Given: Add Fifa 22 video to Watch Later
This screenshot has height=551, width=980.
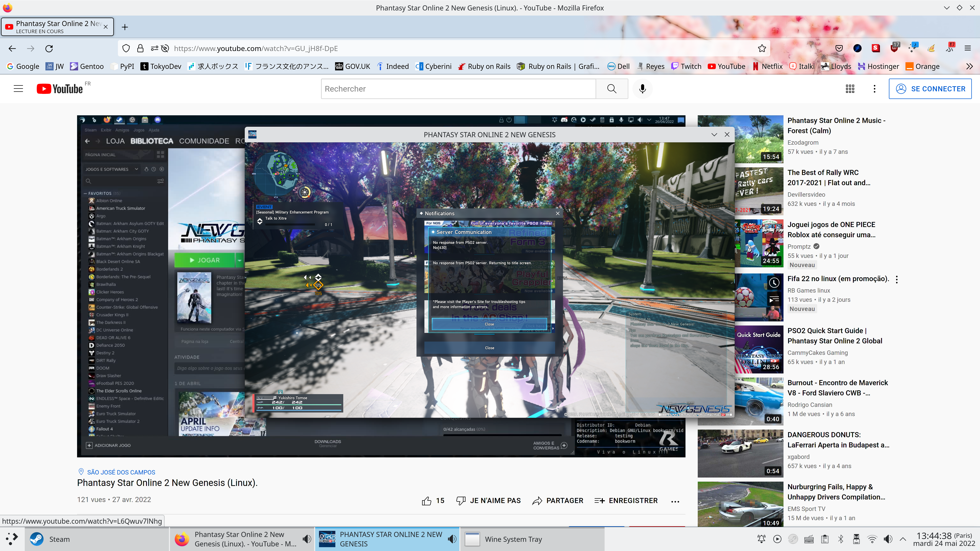Looking at the screenshot, I should pos(774,283).
